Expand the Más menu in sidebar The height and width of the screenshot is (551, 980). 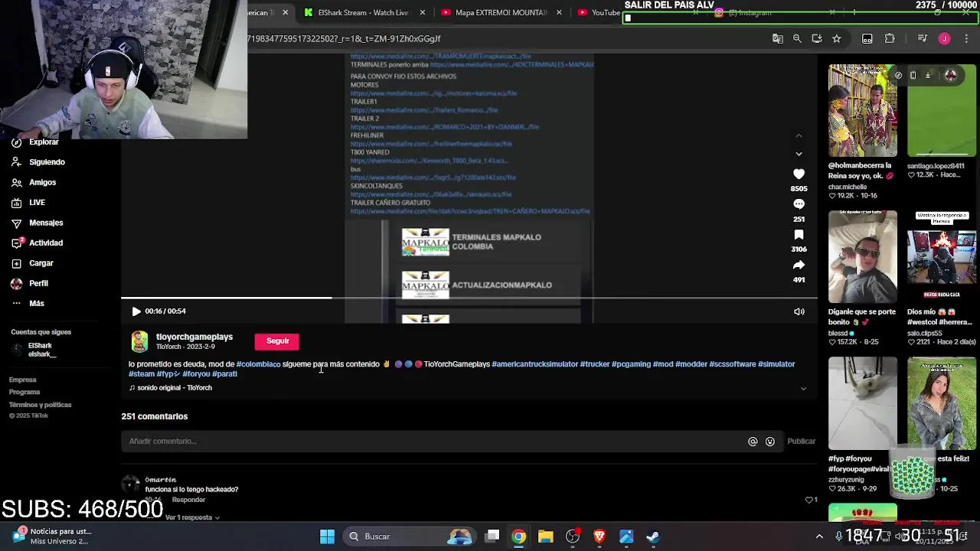point(28,303)
